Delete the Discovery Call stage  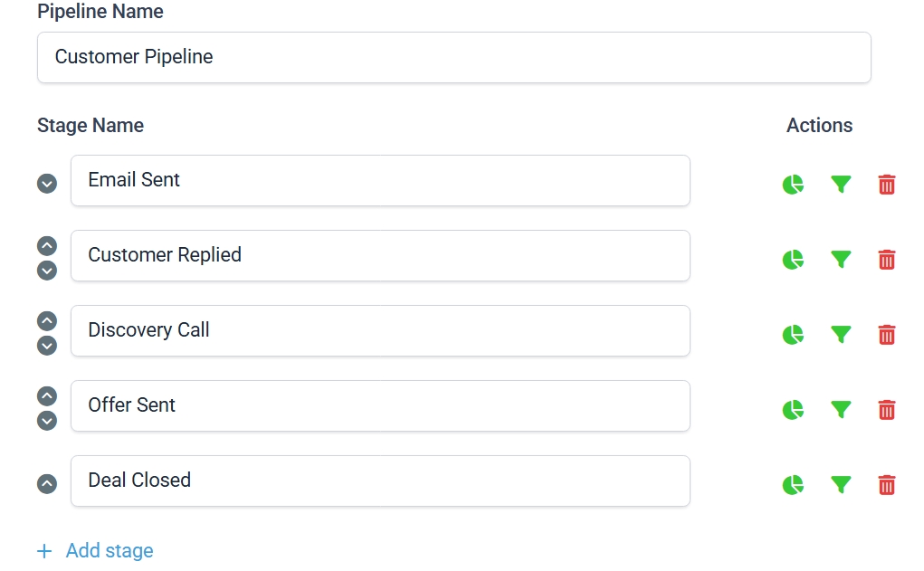point(887,335)
